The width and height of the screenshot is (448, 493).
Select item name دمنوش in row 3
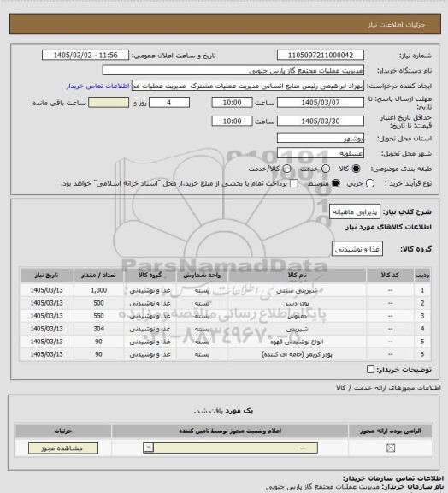(297, 316)
